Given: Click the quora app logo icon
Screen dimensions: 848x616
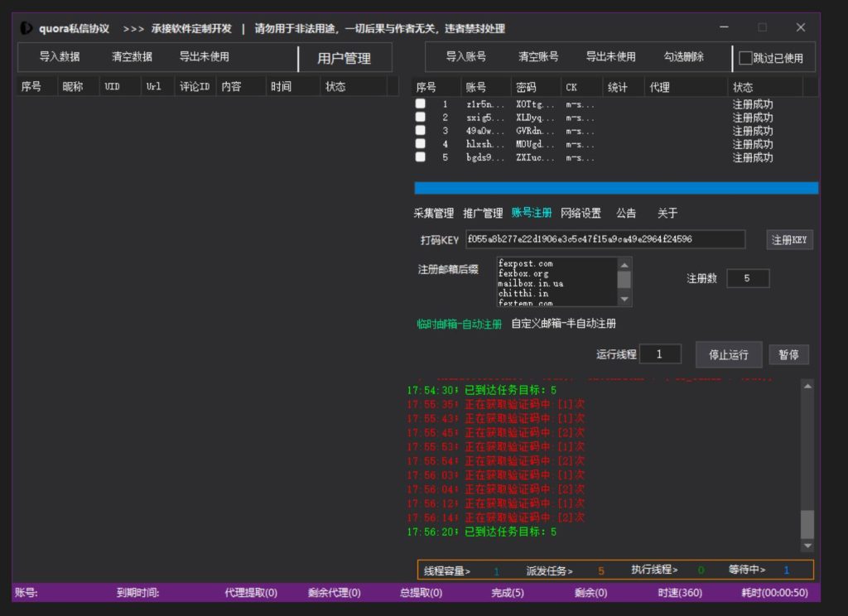Looking at the screenshot, I should [x=26, y=28].
